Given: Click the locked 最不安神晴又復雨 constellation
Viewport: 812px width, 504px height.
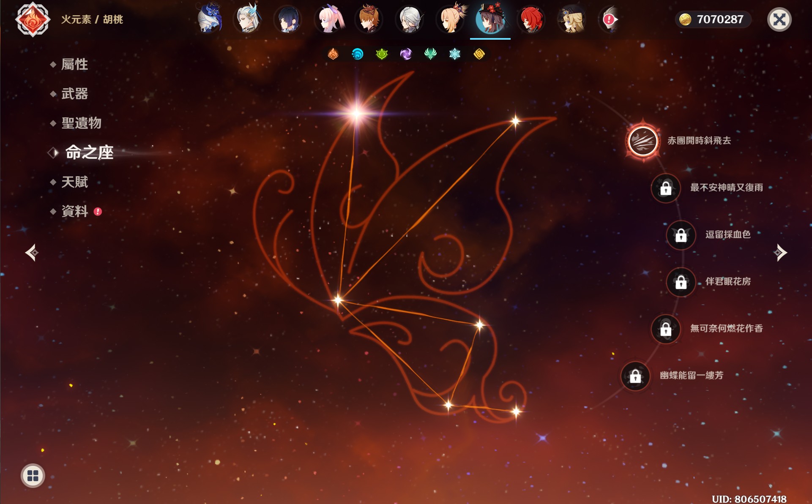Looking at the screenshot, I should [x=666, y=188].
